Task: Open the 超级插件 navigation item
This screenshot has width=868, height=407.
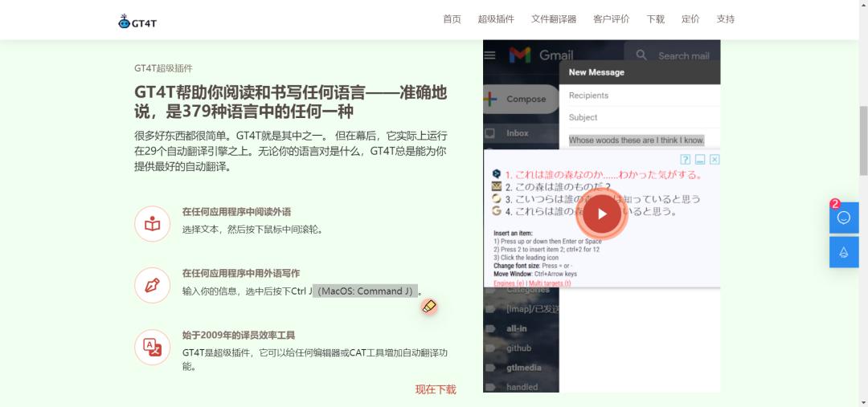Action: coord(496,19)
